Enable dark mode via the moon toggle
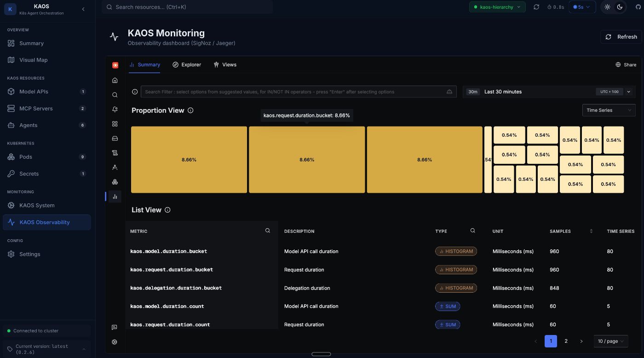The height and width of the screenshot is (358, 644). click(x=620, y=7)
